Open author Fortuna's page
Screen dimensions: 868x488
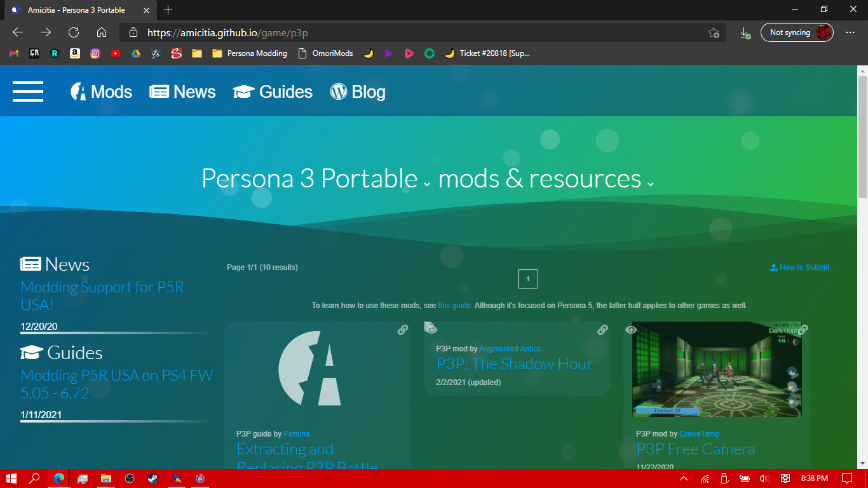(x=297, y=434)
